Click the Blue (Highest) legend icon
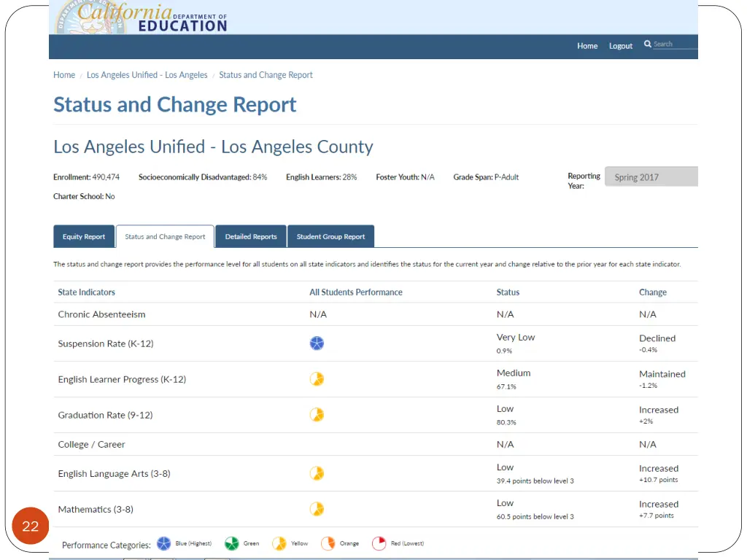747x560 pixels. [x=163, y=543]
